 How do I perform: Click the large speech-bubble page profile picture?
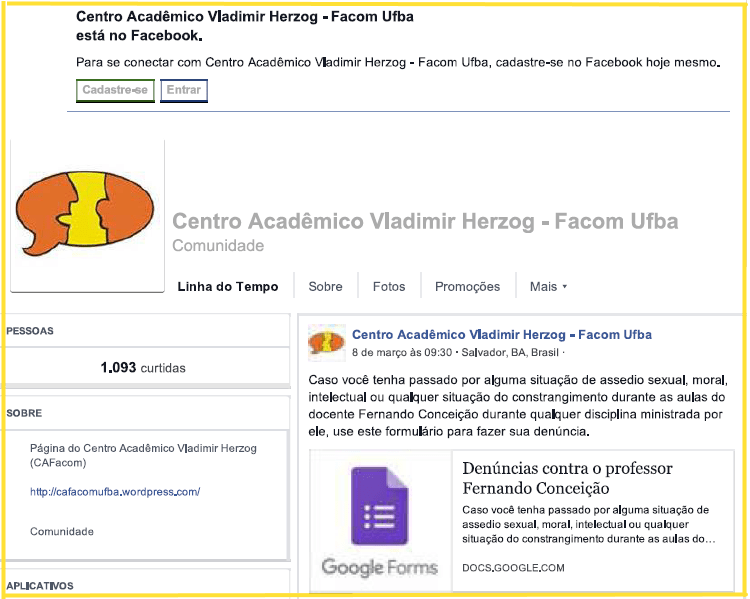(x=87, y=215)
